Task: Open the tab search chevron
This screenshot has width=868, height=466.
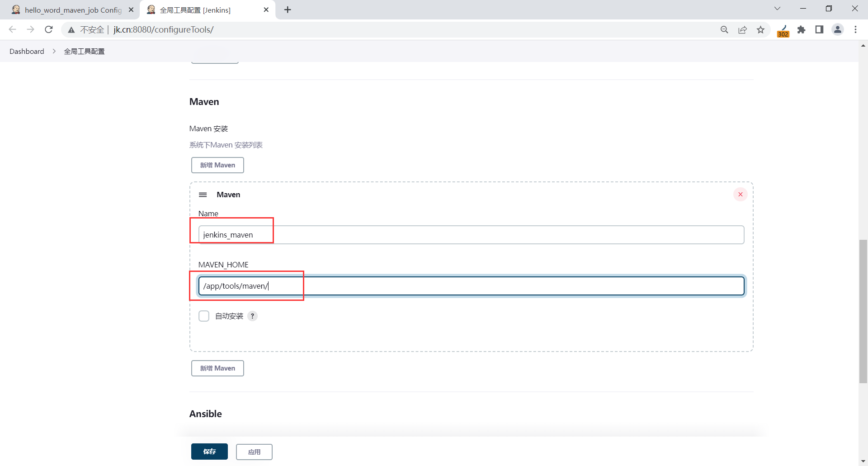Action: coord(778,9)
